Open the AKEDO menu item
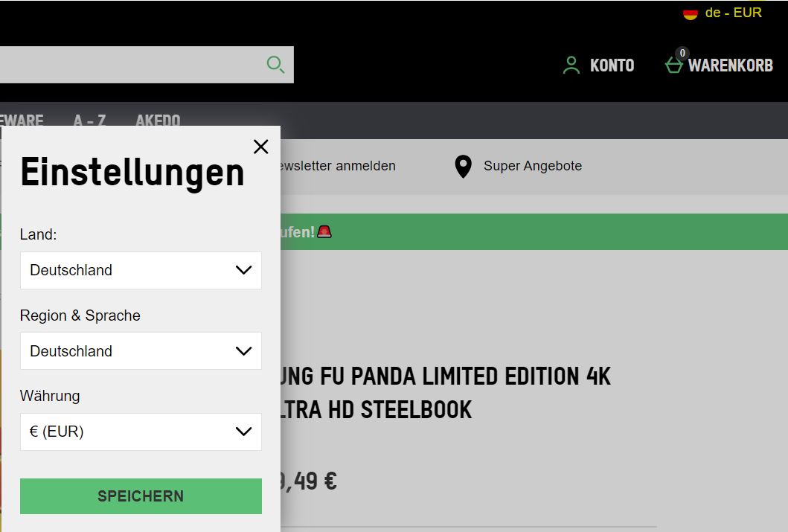 [158, 120]
